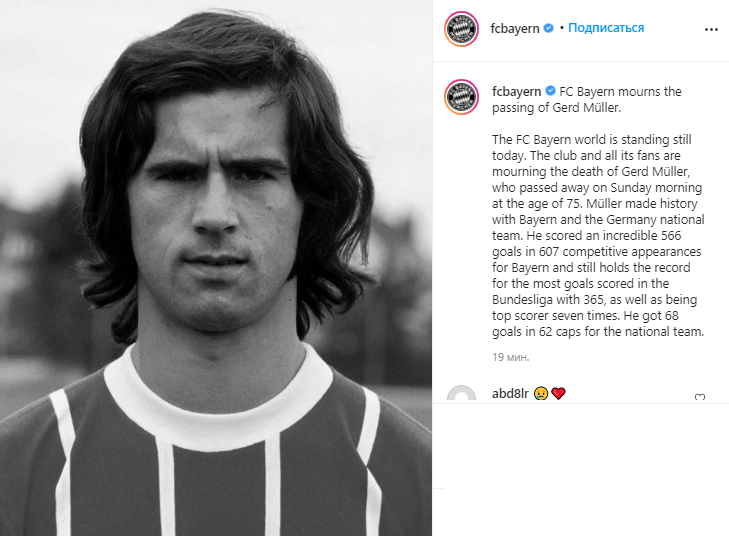The height and width of the screenshot is (536, 729).
Task: Click the caption's final line about national team
Action: click(x=599, y=332)
